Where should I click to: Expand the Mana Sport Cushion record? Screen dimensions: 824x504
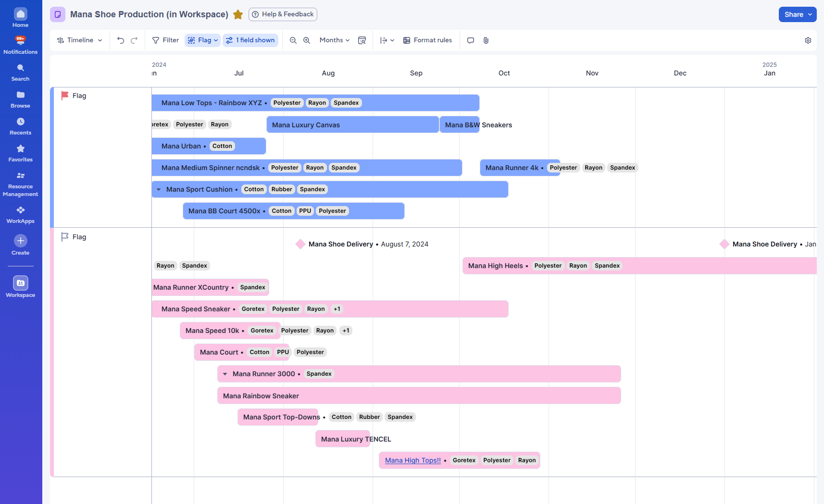[x=159, y=189]
